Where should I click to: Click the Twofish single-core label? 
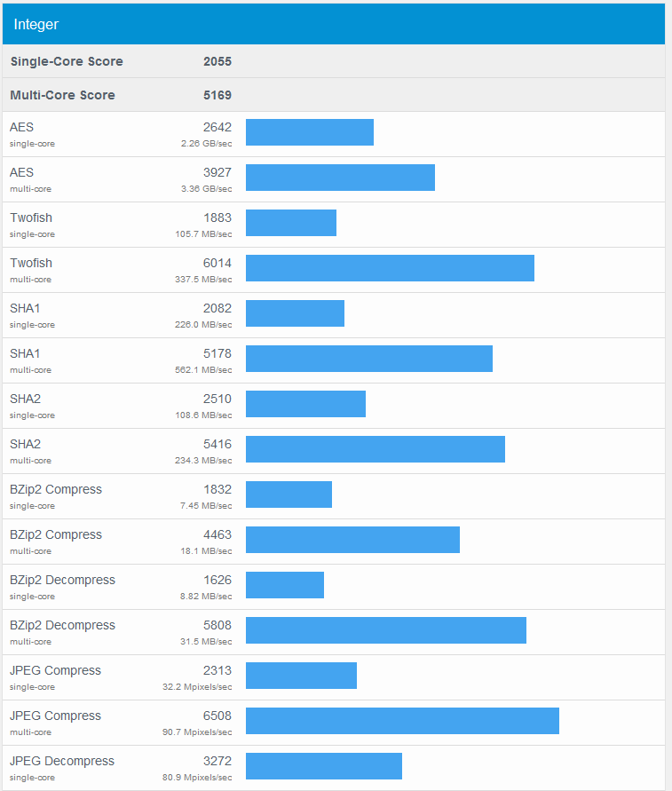pos(31,218)
